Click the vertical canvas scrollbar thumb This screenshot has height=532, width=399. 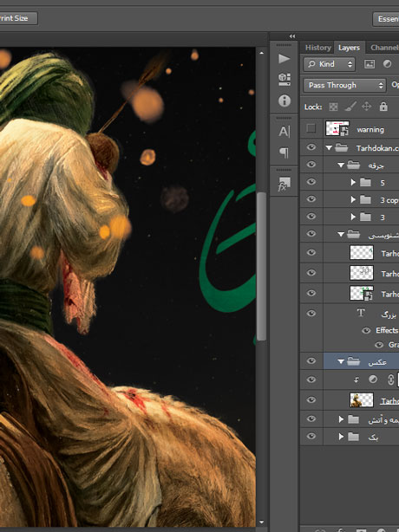(x=261, y=266)
